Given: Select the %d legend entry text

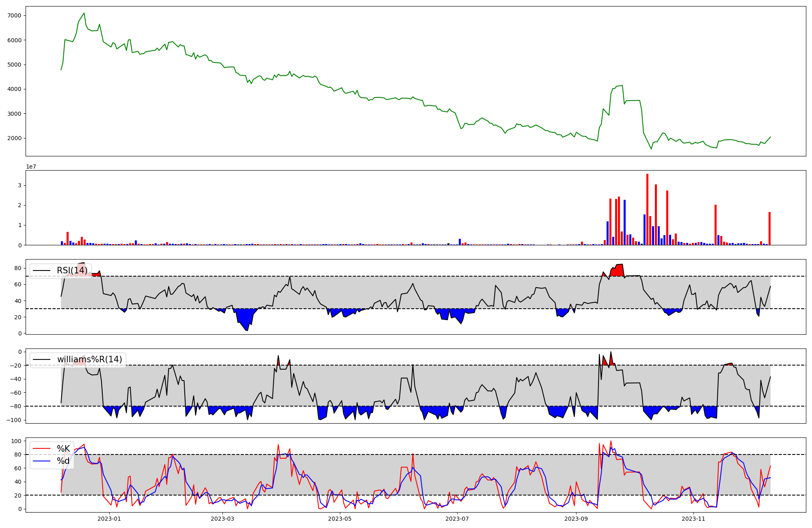Looking at the screenshot, I should click(63, 461).
